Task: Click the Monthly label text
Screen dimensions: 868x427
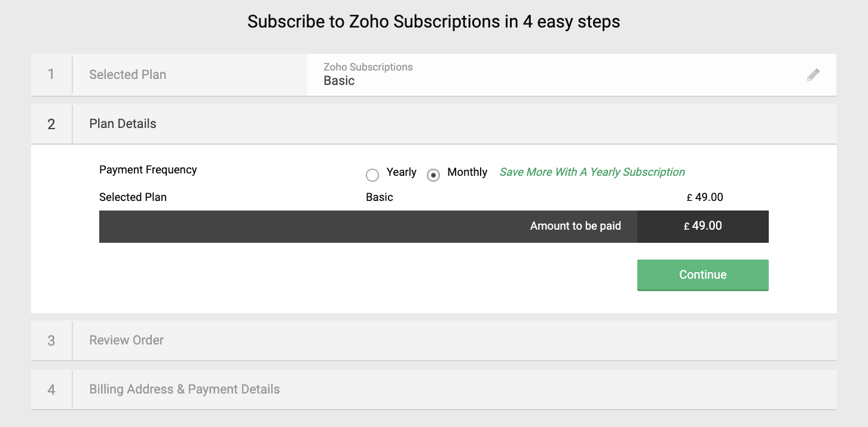Action: [x=467, y=172]
